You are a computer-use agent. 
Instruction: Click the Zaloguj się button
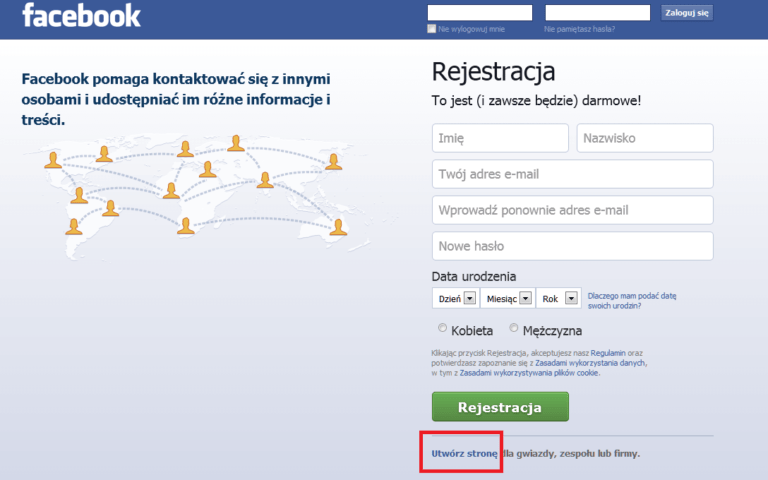point(687,13)
